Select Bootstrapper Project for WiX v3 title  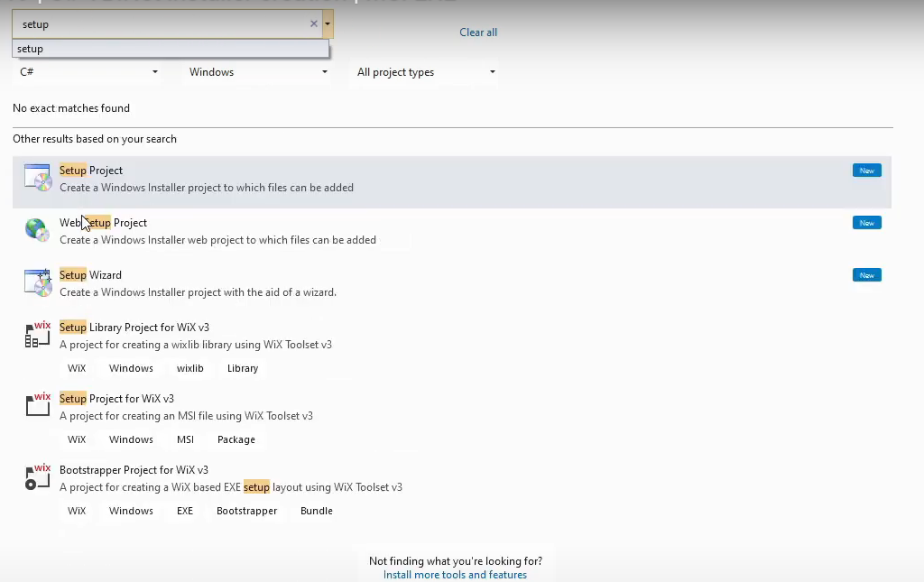click(134, 470)
